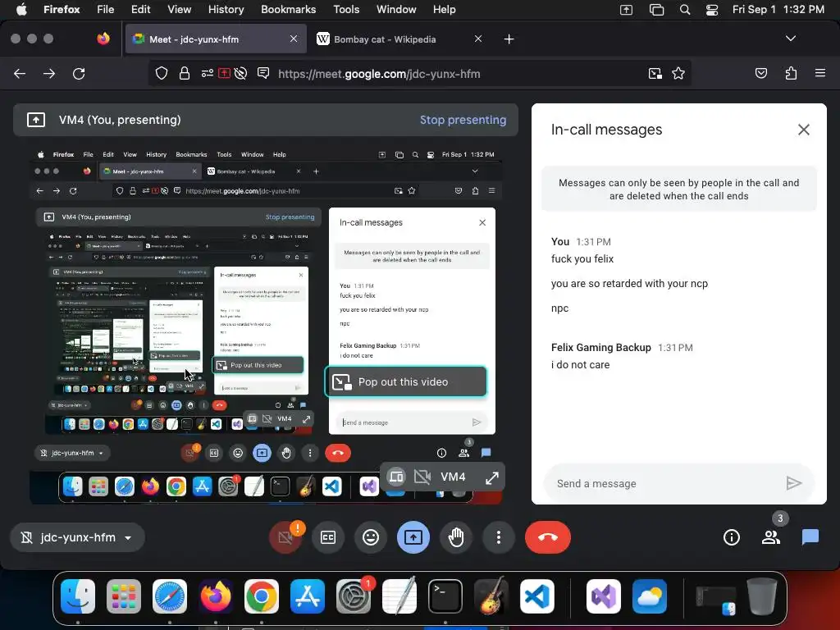
Task: Open the File menu
Action: 106,9
